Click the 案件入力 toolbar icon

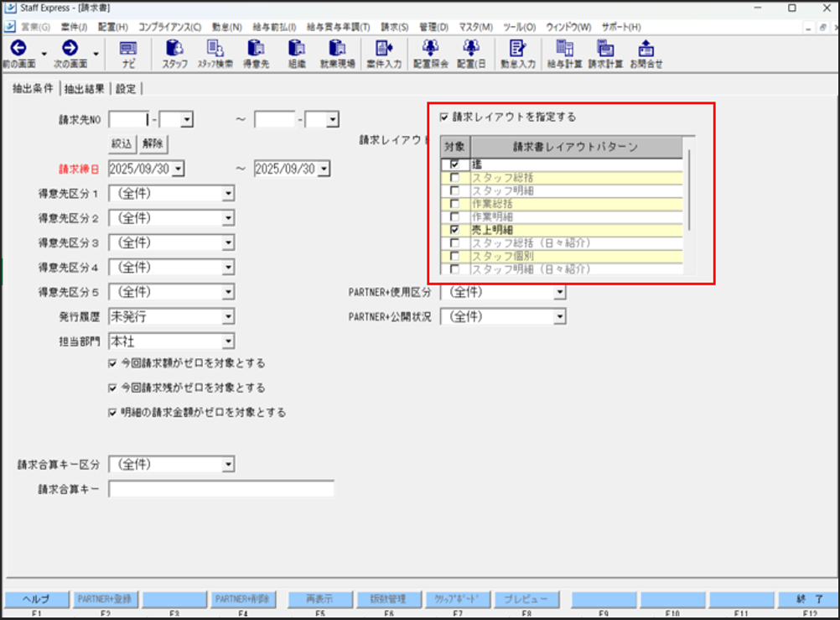(x=384, y=53)
